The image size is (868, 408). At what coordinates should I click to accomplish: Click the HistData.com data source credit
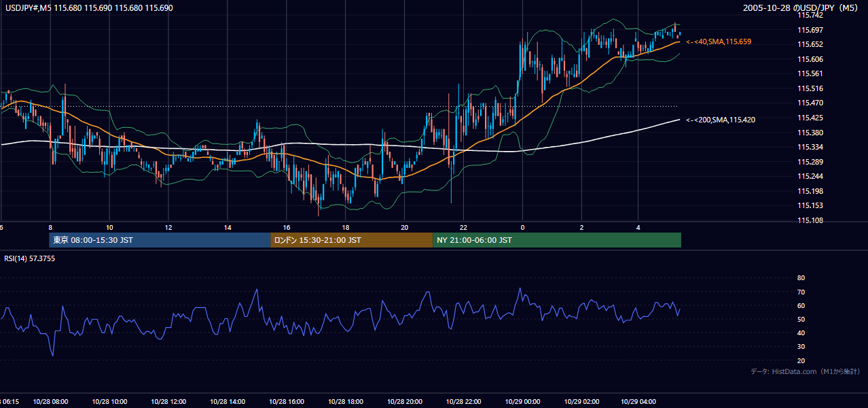pos(806,371)
